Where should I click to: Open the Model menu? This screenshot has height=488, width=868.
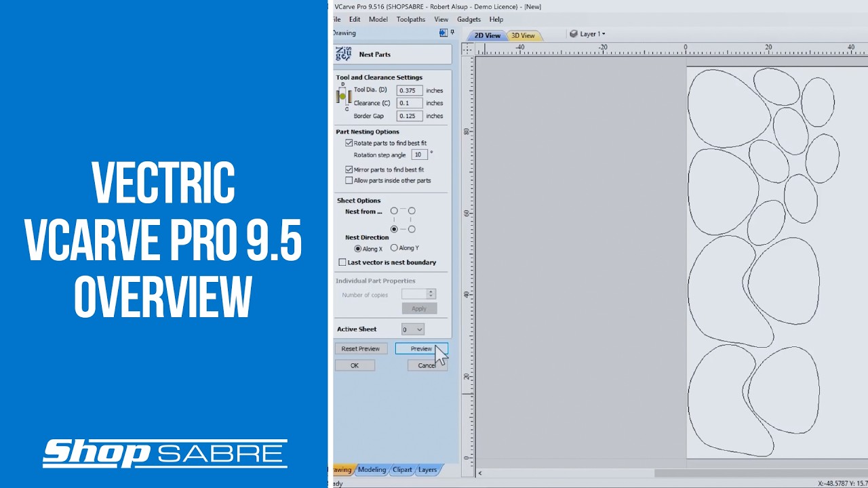click(378, 20)
